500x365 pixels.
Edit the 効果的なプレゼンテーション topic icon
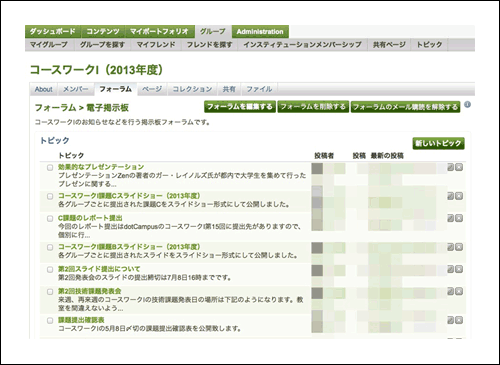click(x=451, y=167)
